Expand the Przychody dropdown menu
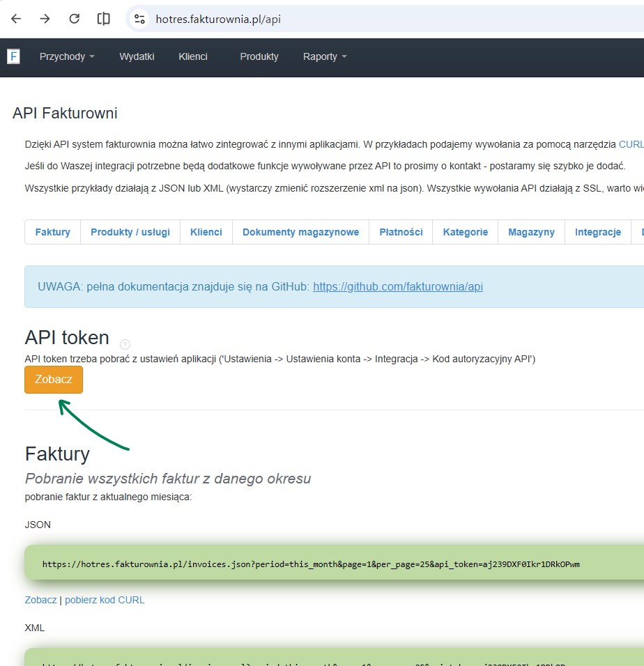The height and width of the screenshot is (666, 644). coord(67,56)
